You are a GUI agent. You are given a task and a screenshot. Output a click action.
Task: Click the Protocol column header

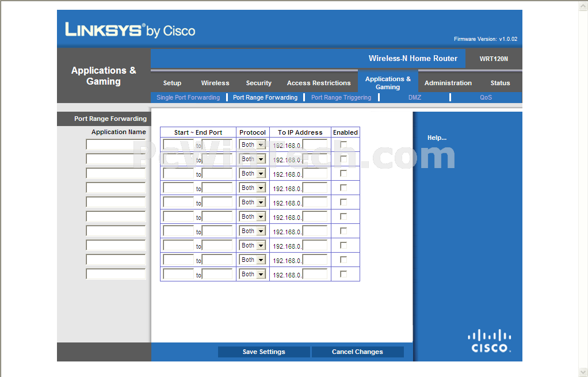coord(253,132)
